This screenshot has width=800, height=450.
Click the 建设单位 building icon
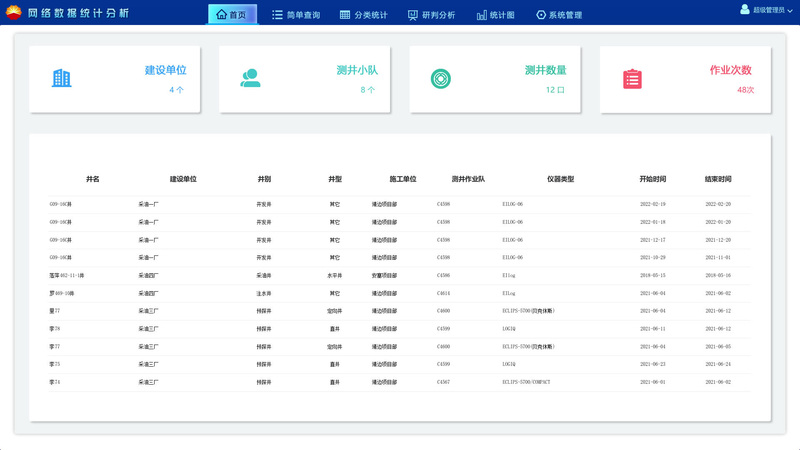(61, 78)
